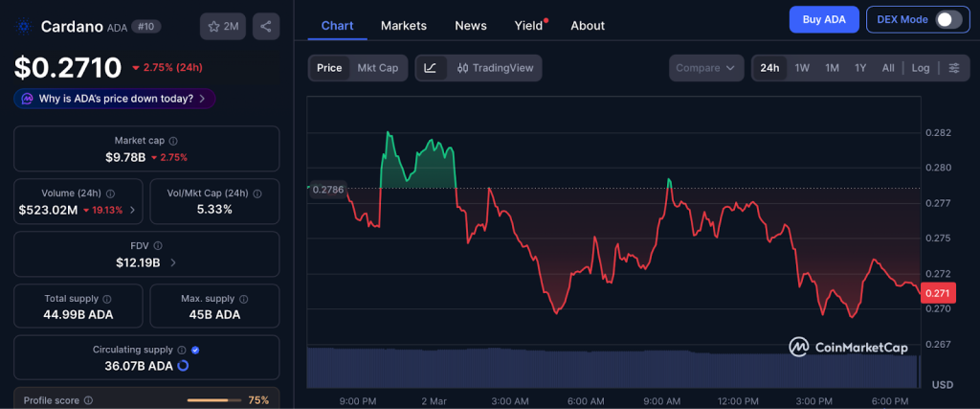The height and width of the screenshot is (409, 980).
Task: Click the Circulating supply verified badge
Action: 195,351
